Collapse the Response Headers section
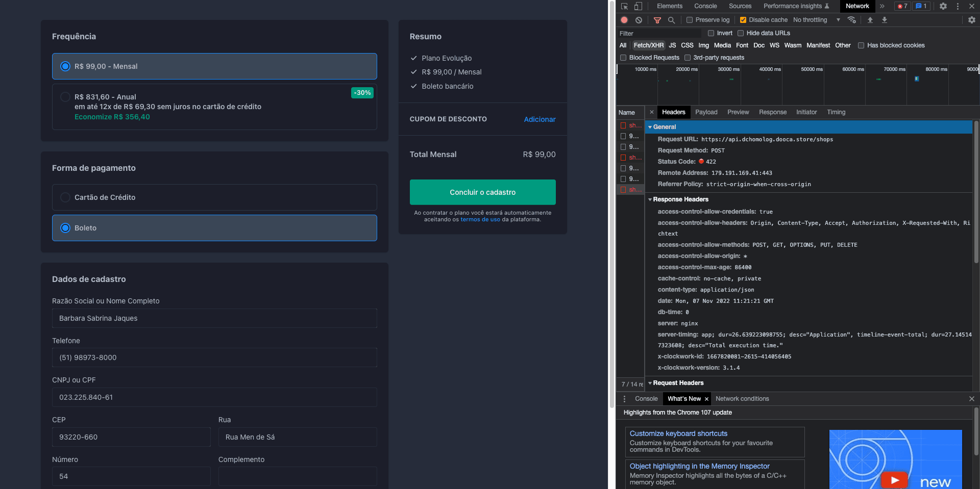 point(650,199)
